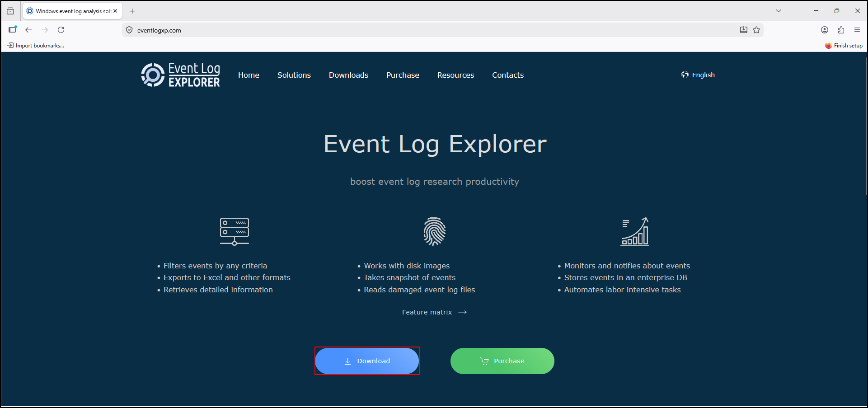
Task: Open the Solutions menu item
Action: click(x=294, y=75)
